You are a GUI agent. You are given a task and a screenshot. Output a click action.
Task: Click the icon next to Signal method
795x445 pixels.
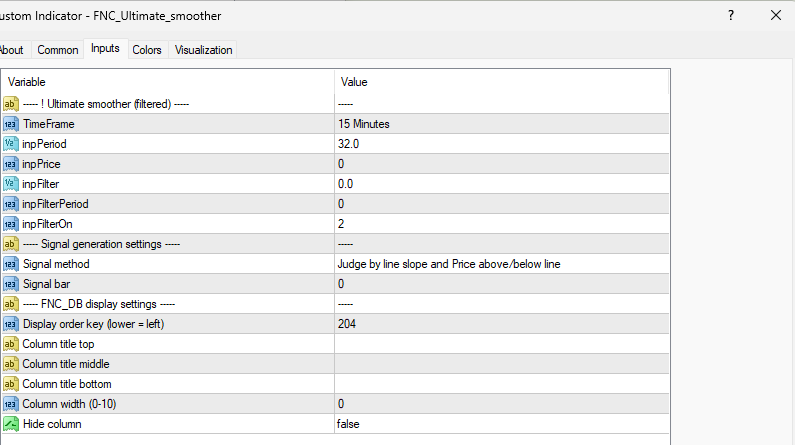(11, 264)
